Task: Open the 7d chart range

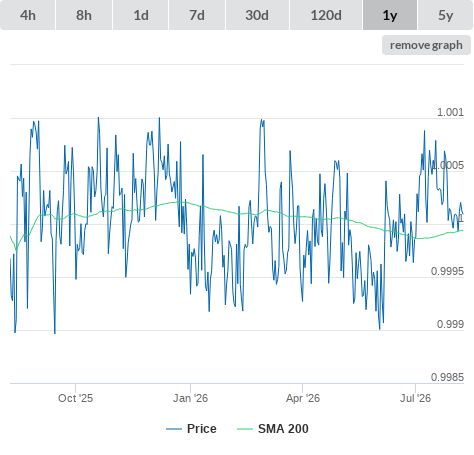Action: coord(197,15)
